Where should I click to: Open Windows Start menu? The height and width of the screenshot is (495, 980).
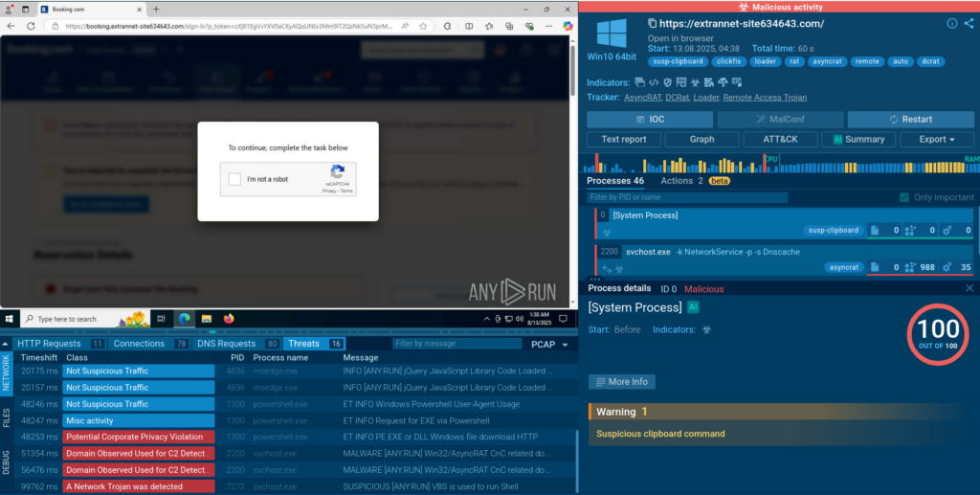click(x=9, y=319)
